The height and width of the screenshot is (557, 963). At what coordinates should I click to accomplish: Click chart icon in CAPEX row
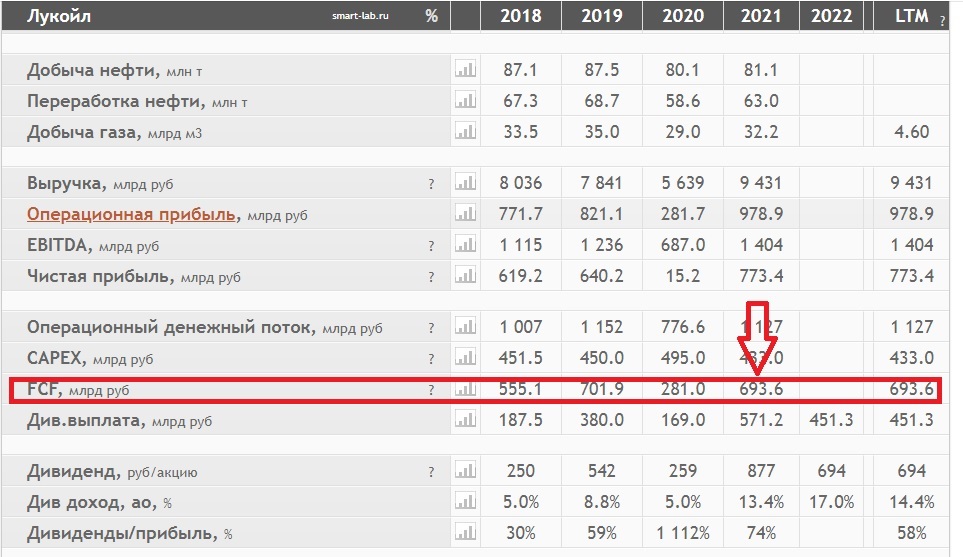[465, 358]
